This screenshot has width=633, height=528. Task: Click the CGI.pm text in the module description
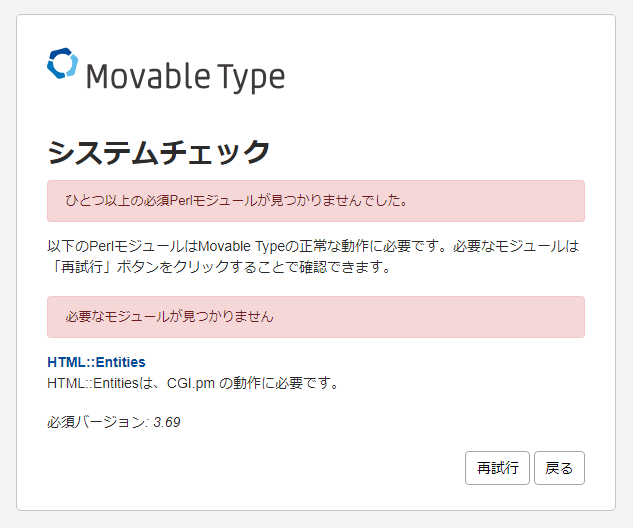click(x=191, y=383)
